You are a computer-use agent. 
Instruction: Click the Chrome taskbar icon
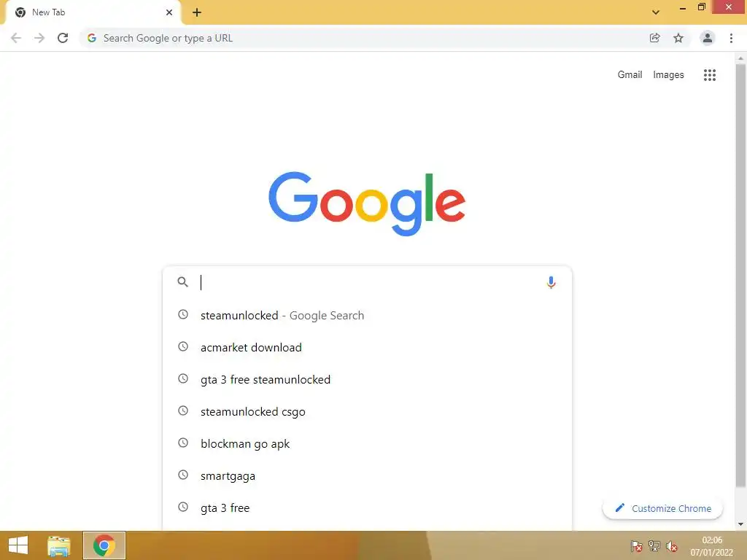point(104,545)
